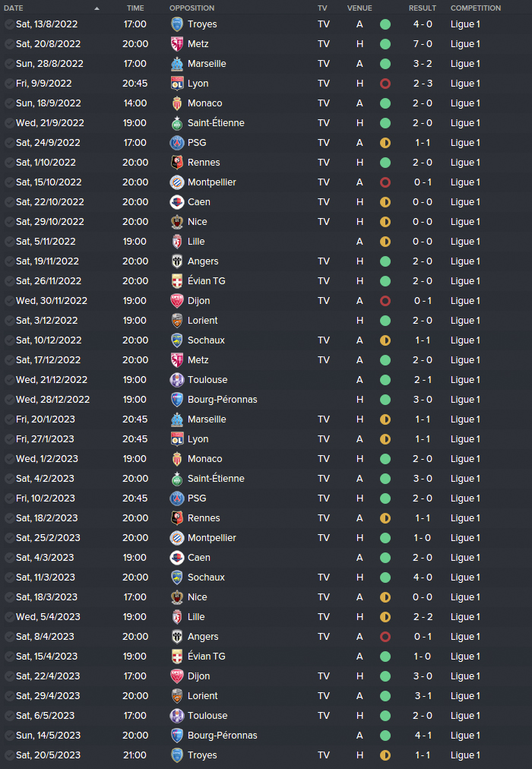The width and height of the screenshot is (532, 769).
Task: Open the 7 - 0 result against Metz
Action: [423, 44]
